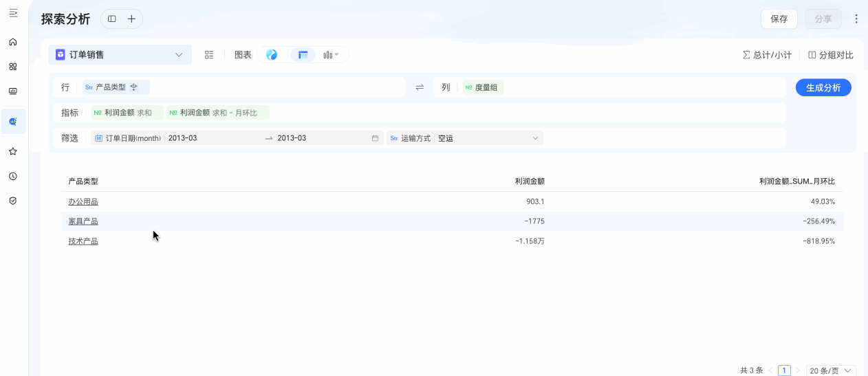Go to page 1 in pagination
This screenshot has width=868, height=376.
tap(784, 371)
